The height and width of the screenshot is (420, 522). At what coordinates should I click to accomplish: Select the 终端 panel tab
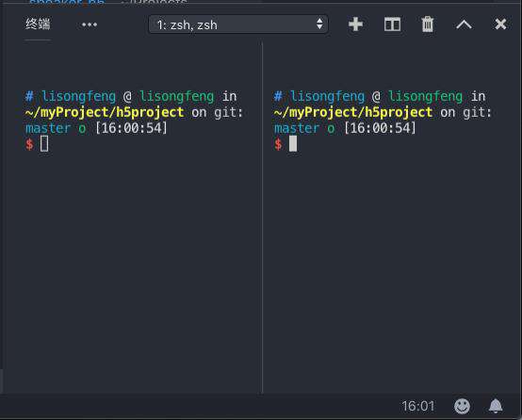coord(38,24)
